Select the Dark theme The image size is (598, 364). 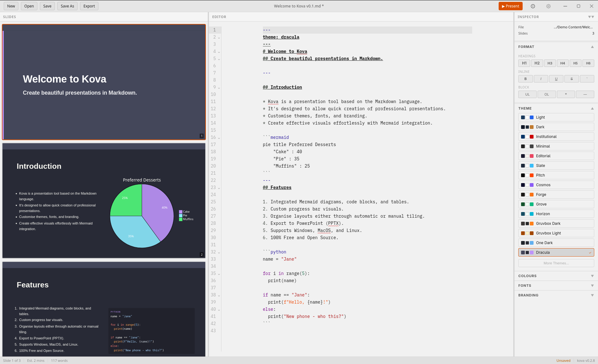pyautogui.click(x=556, y=127)
